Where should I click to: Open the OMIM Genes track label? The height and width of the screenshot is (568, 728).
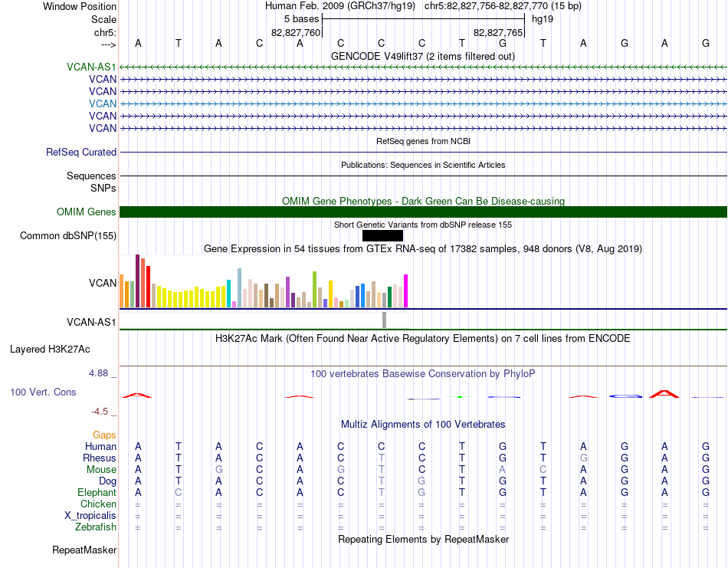click(87, 212)
